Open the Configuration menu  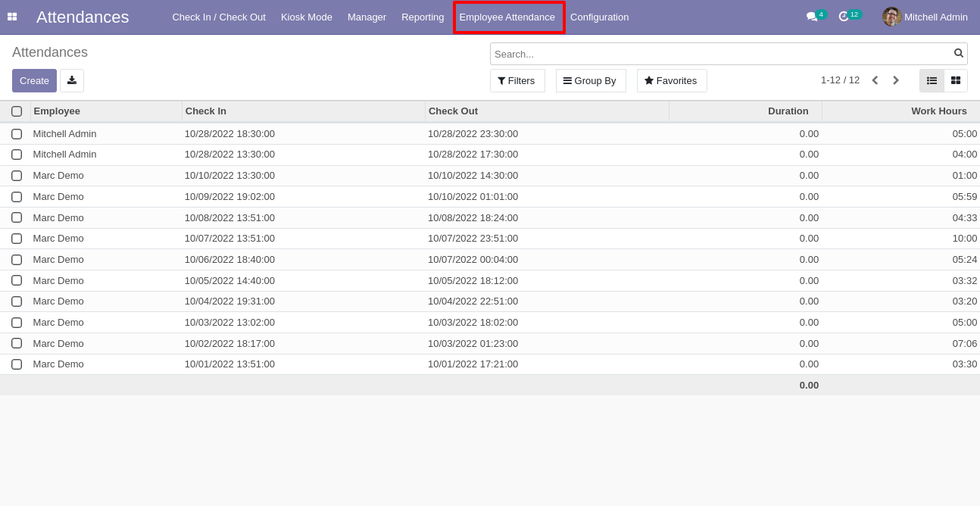(599, 17)
